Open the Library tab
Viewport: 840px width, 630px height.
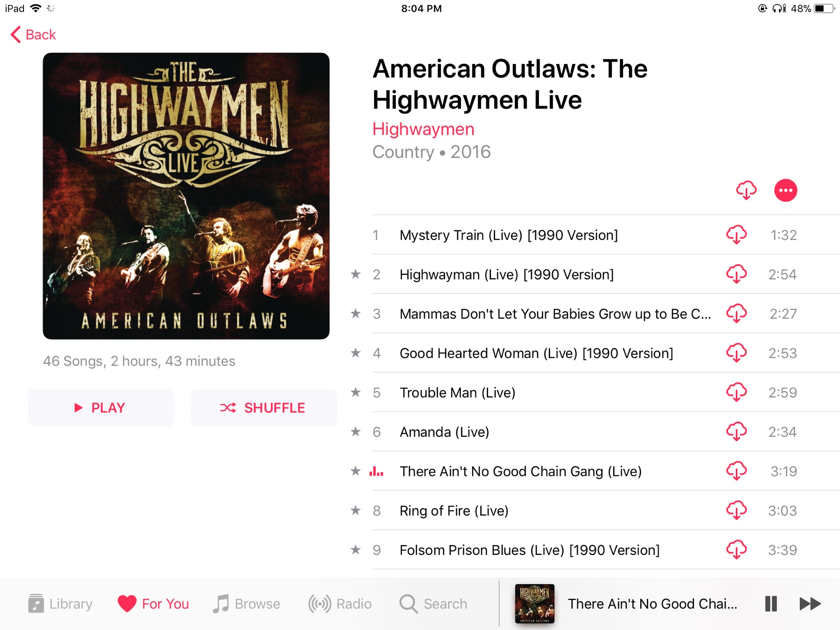pyautogui.click(x=60, y=604)
